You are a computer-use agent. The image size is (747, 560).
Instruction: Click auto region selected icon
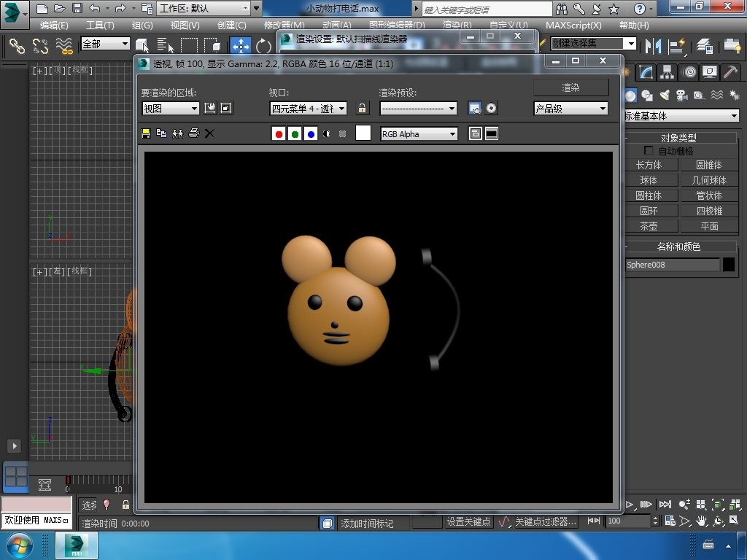pos(226,108)
